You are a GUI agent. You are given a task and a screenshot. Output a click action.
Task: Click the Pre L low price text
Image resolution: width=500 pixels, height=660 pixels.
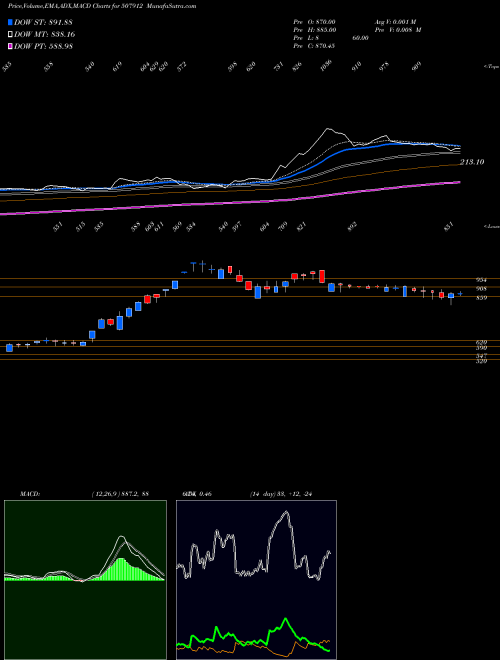point(331,37)
